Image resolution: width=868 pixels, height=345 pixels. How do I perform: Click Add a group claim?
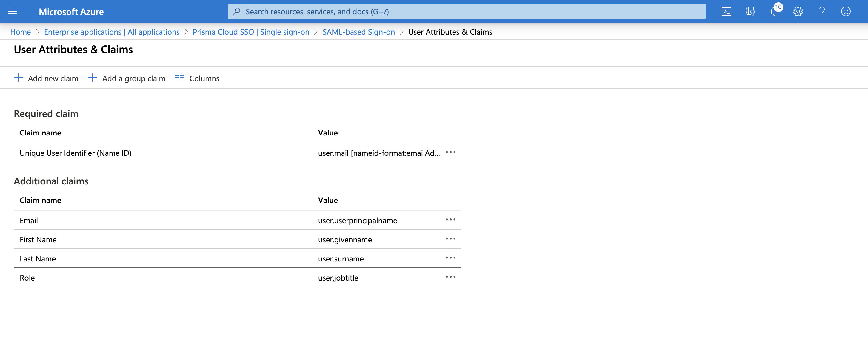[127, 78]
